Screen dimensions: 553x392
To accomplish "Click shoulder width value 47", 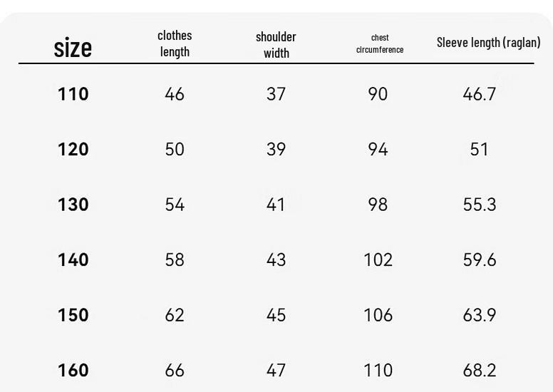I will [x=276, y=371].
